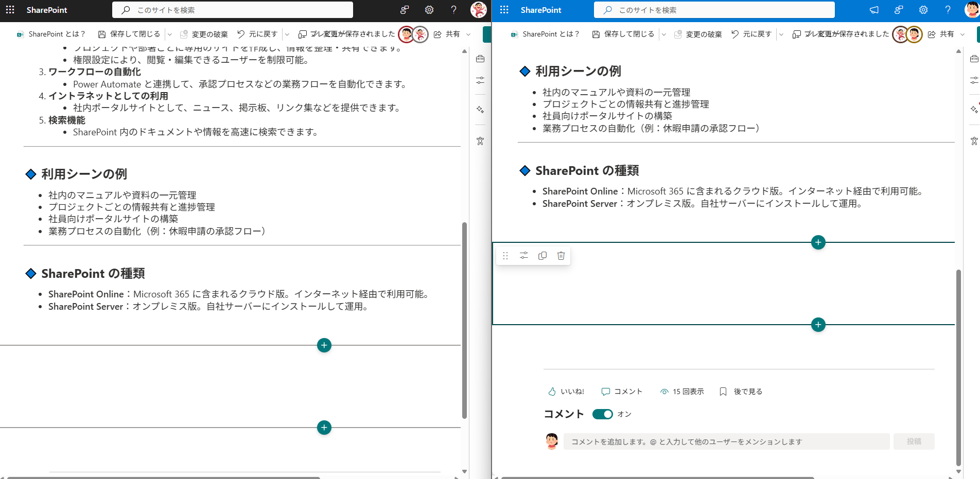Click the 共有 share button in right window
Viewport: 980px width, 479px height.
(x=941, y=34)
